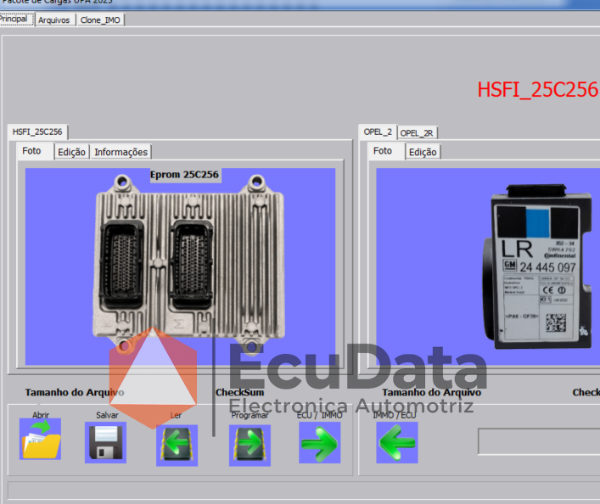The image size is (600, 504).
Task: Select the HSFI_25C256 module tab
Action: tap(38, 132)
